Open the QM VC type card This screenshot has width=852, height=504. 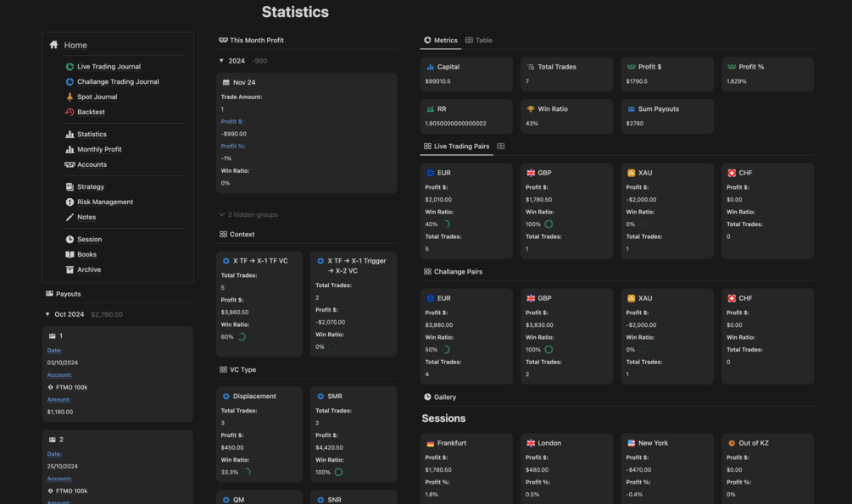[259, 497]
